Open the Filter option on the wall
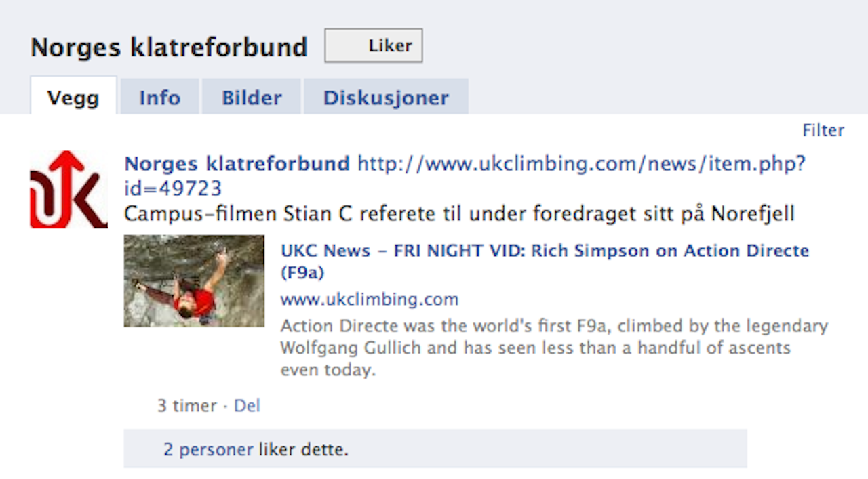Image resolution: width=868 pixels, height=479 pixels. (x=823, y=130)
